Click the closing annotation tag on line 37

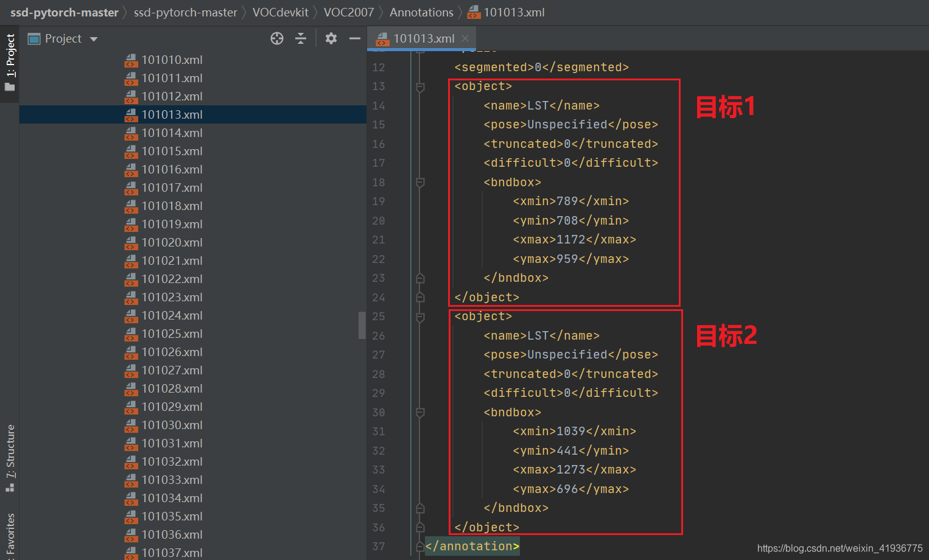tap(472, 547)
